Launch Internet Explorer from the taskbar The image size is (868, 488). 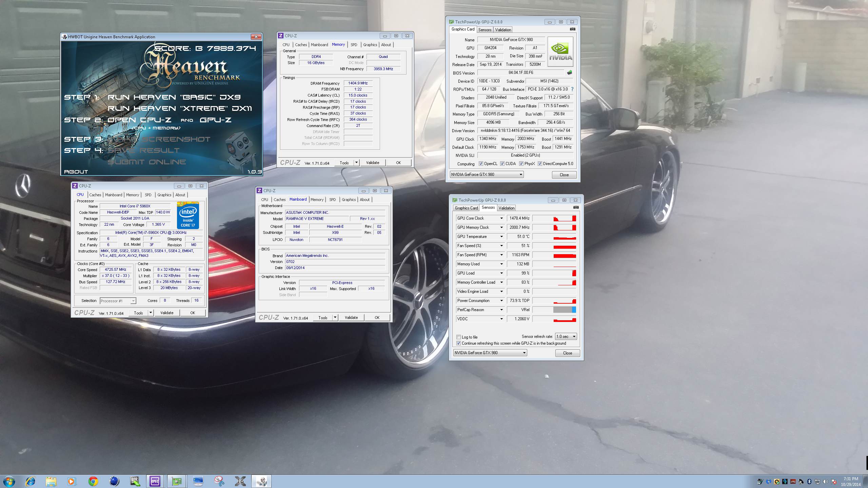tap(30, 481)
